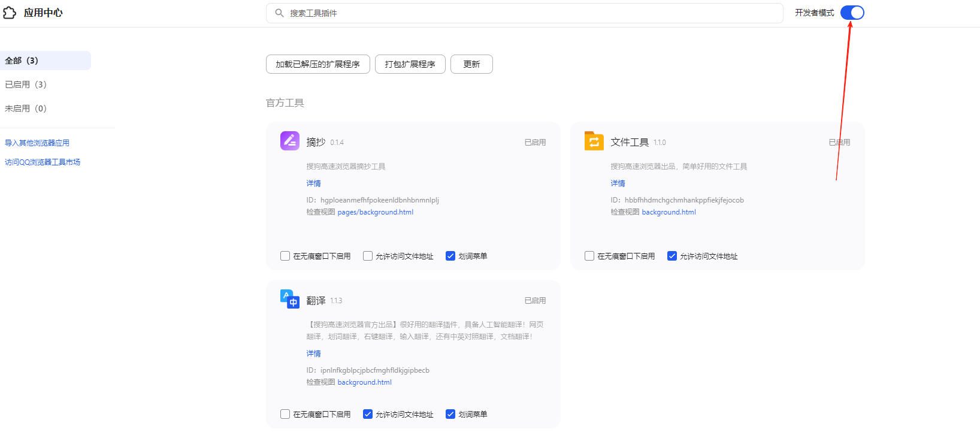The height and width of the screenshot is (435, 980).
Task: Click ID hgploeanmefhfpokeenldbnhbnmnlplj text
Action: 373,200
